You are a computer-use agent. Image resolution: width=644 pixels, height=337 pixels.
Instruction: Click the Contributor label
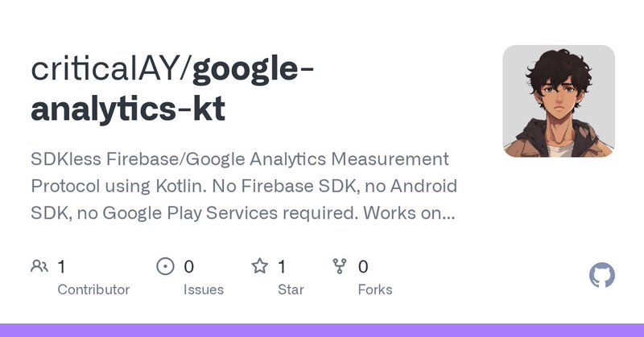coord(93,290)
